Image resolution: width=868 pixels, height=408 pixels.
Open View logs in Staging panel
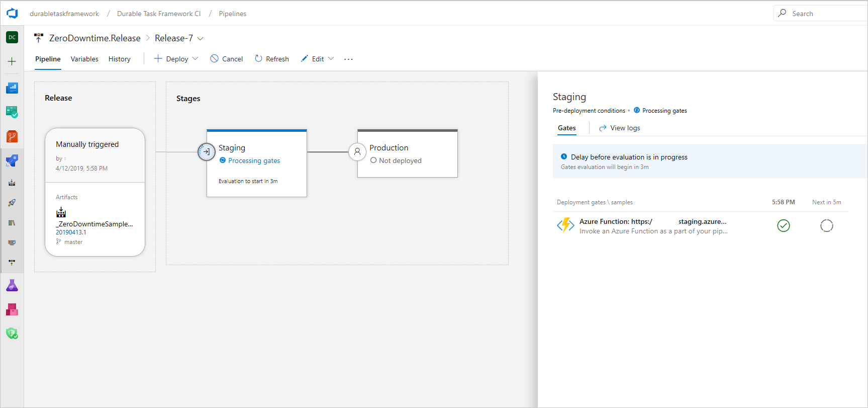tap(619, 128)
